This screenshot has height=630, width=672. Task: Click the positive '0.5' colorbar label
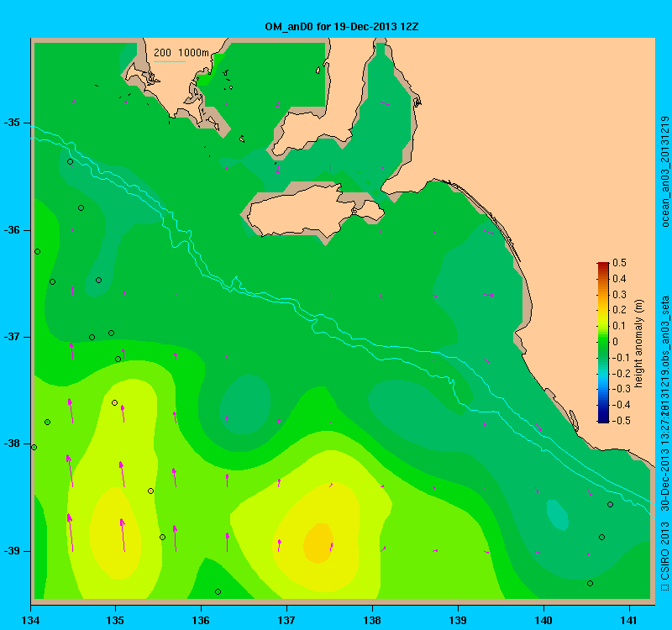[x=620, y=263]
